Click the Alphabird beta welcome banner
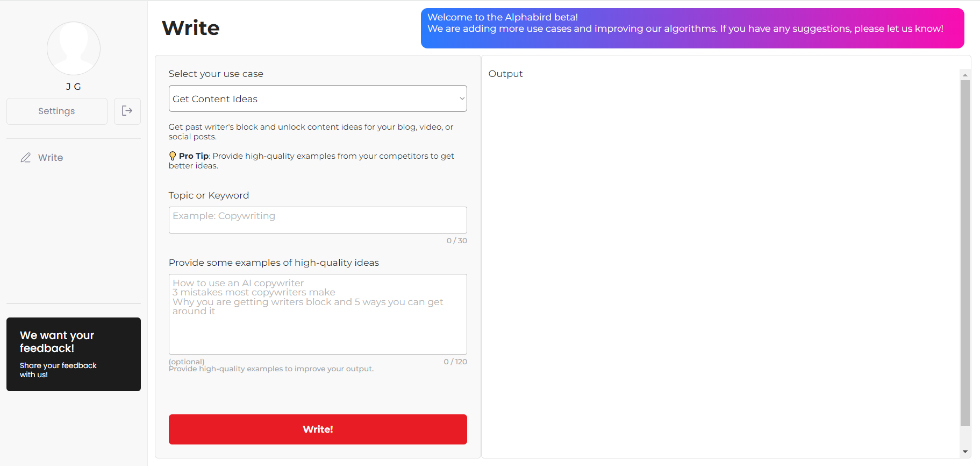 692,28
